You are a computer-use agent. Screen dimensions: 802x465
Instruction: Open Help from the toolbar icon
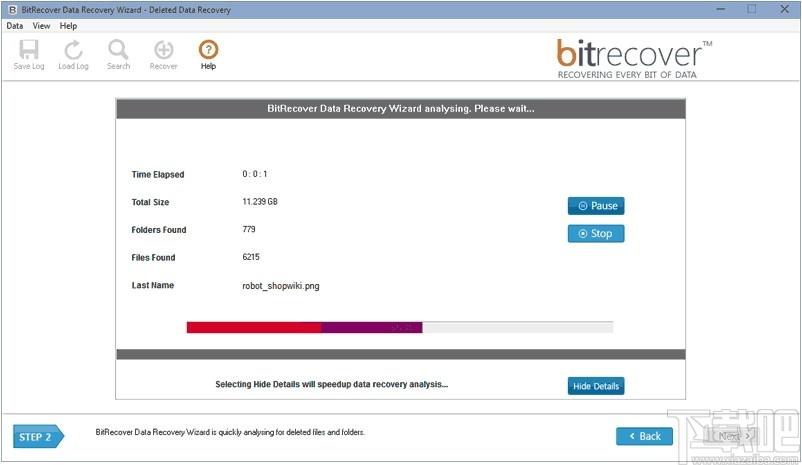[208, 54]
